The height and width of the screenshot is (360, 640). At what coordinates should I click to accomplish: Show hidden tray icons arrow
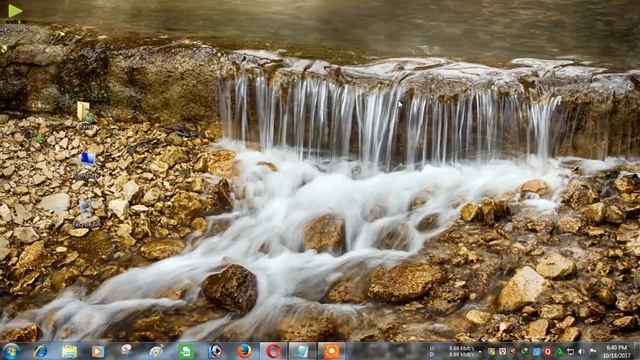pos(480,352)
